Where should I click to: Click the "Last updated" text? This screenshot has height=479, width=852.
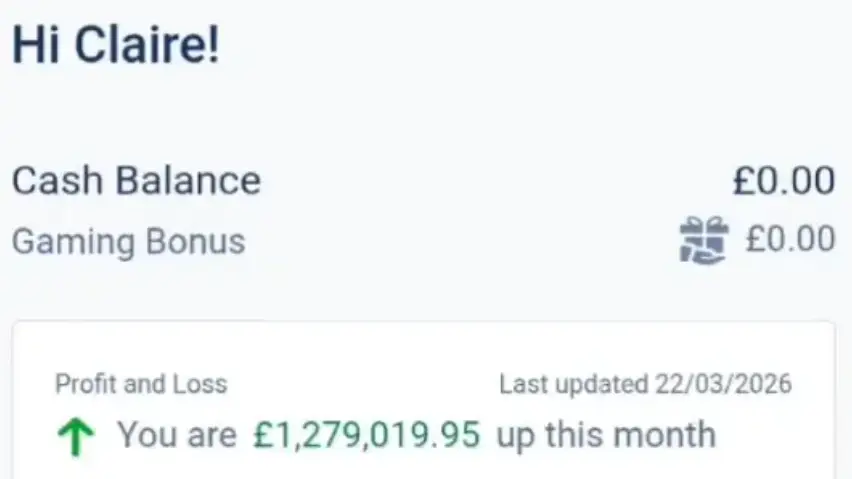[x=574, y=384]
